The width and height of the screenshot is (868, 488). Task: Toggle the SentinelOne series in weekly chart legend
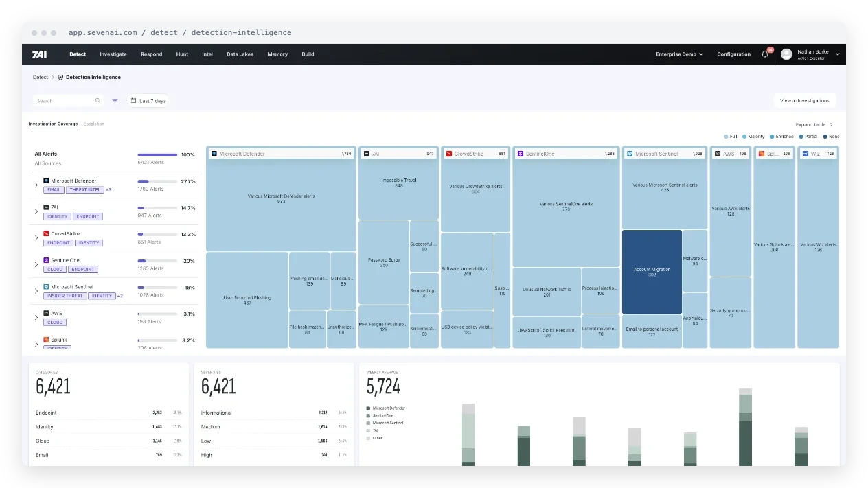(380, 416)
